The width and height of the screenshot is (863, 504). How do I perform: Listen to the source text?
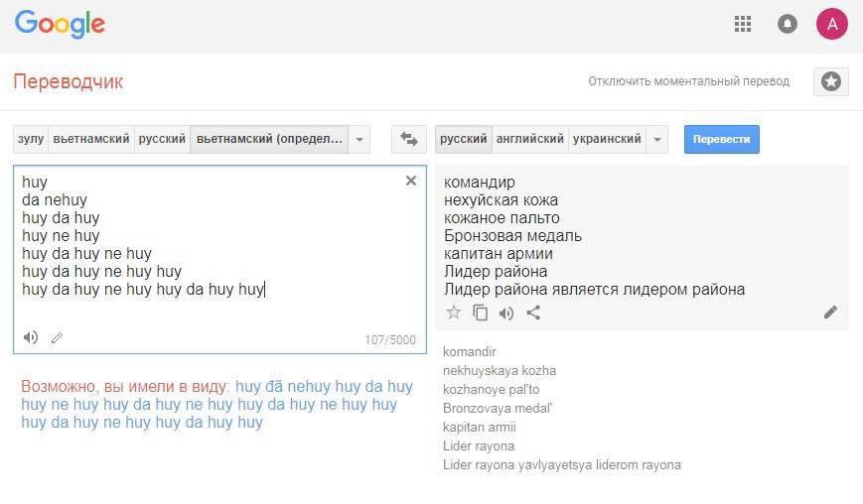coord(31,337)
